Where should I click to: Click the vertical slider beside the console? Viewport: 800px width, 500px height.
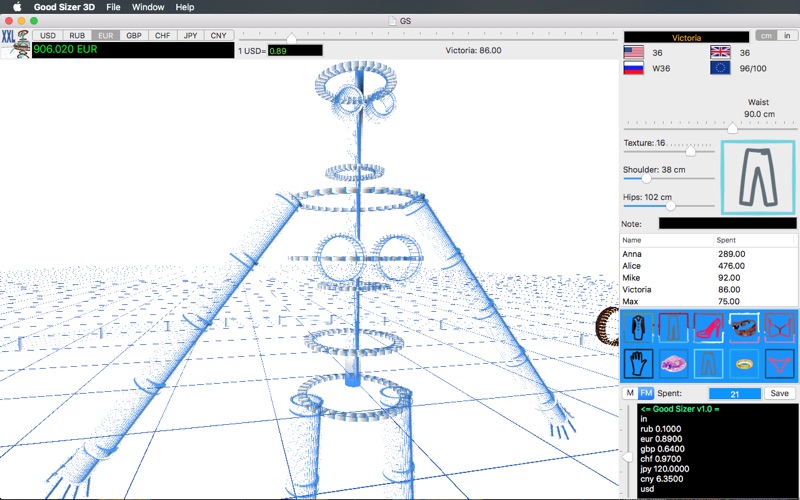628,457
